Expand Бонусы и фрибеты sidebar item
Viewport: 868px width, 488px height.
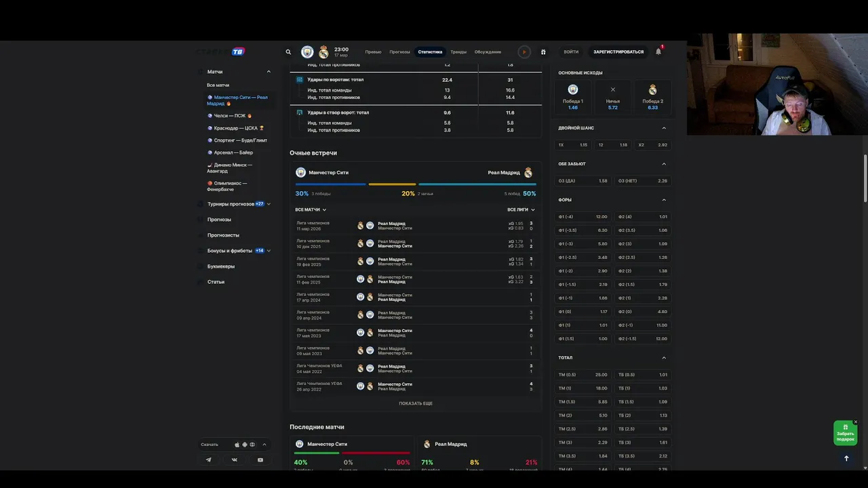269,251
